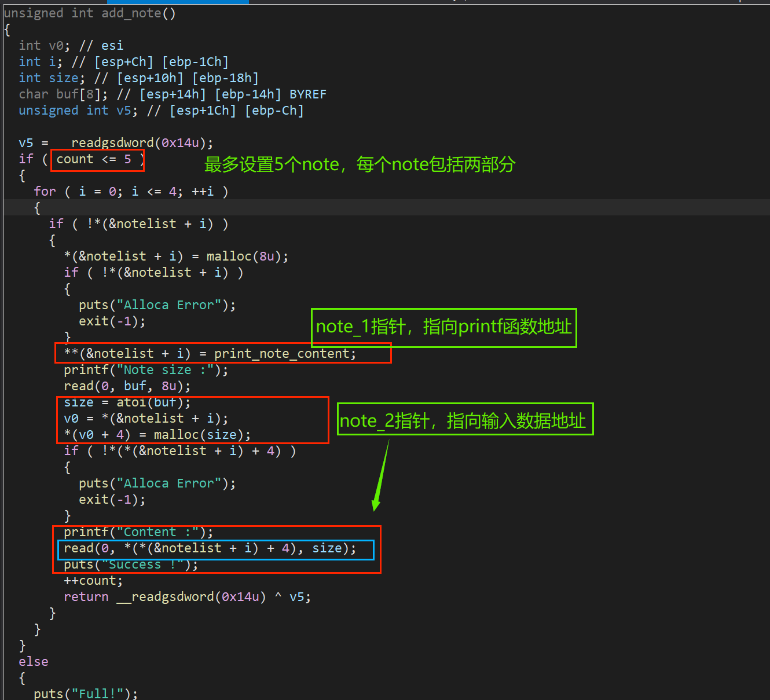
Task: Select the 'size = atoi(buf);' line
Action: [127, 402]
